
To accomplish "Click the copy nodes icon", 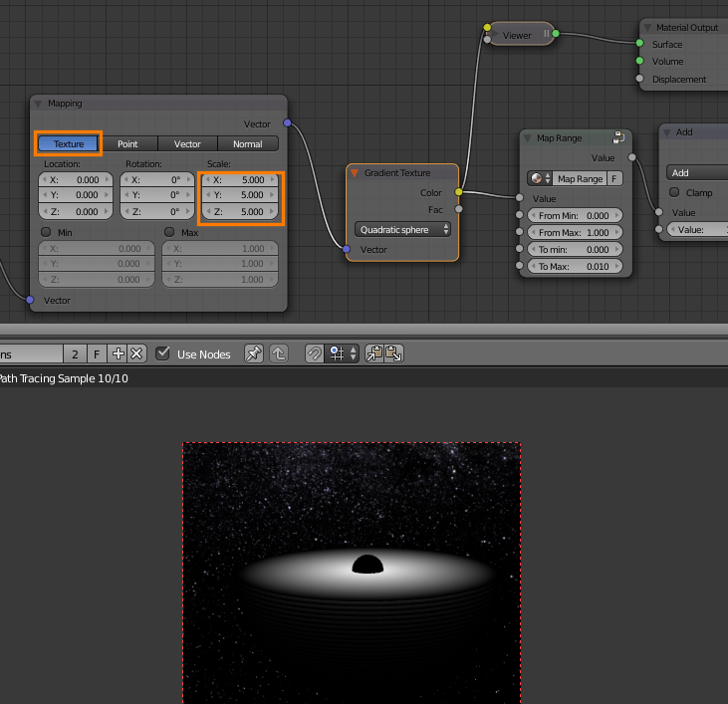I will (375, 353).
